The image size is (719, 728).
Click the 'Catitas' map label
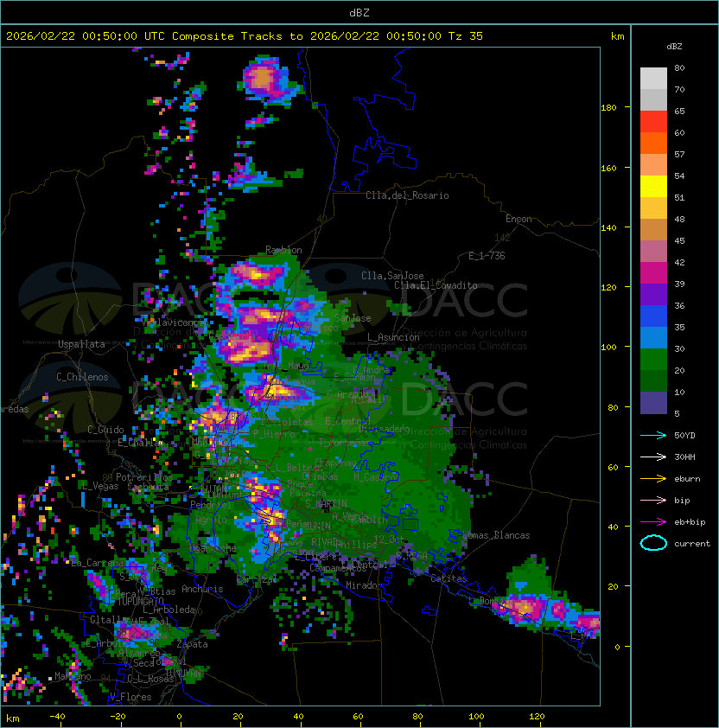click(449, 578)
